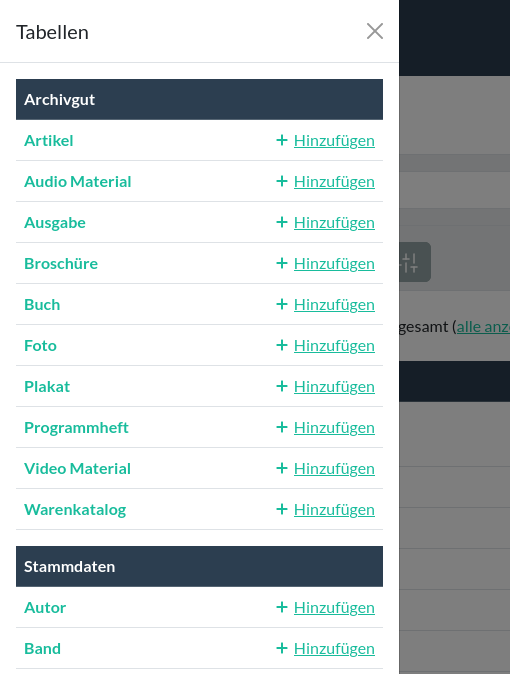Click the plus icon beside Warenkatalog
This screenshot has width=510, height=674.
coord(282,509)
